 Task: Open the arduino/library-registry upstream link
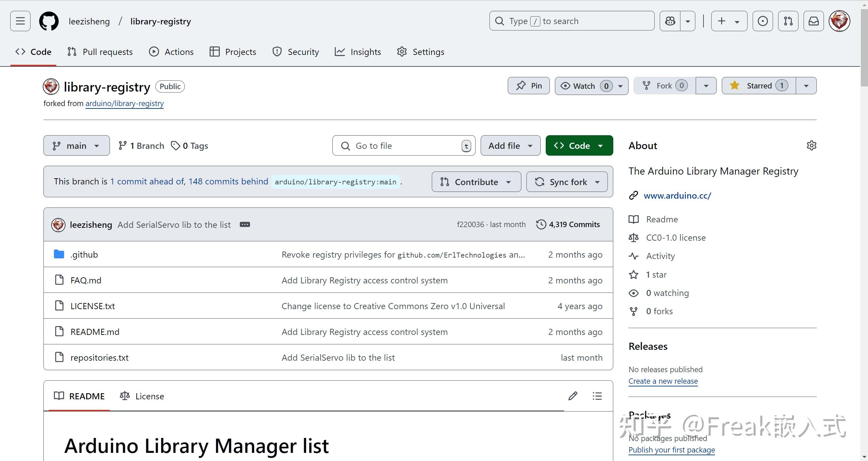(x=124, y=103)
